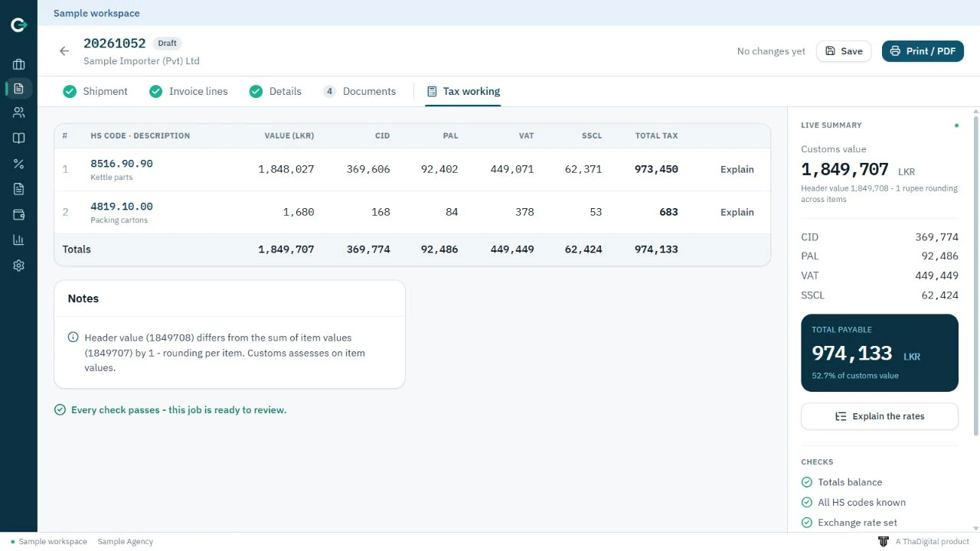Explain the tax for Packing cartons row
This screenshot has height=551, width=980.
[737, 212]
